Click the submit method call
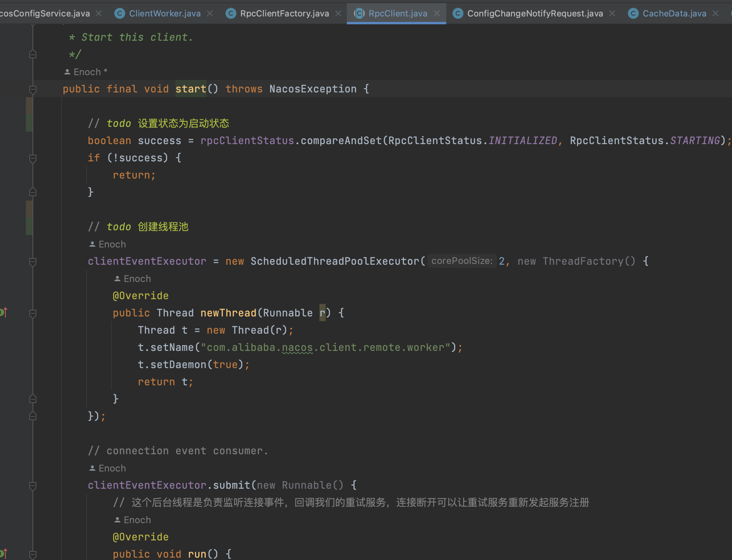Viewport: 732px width, 560px height. [x=231, y=485]
